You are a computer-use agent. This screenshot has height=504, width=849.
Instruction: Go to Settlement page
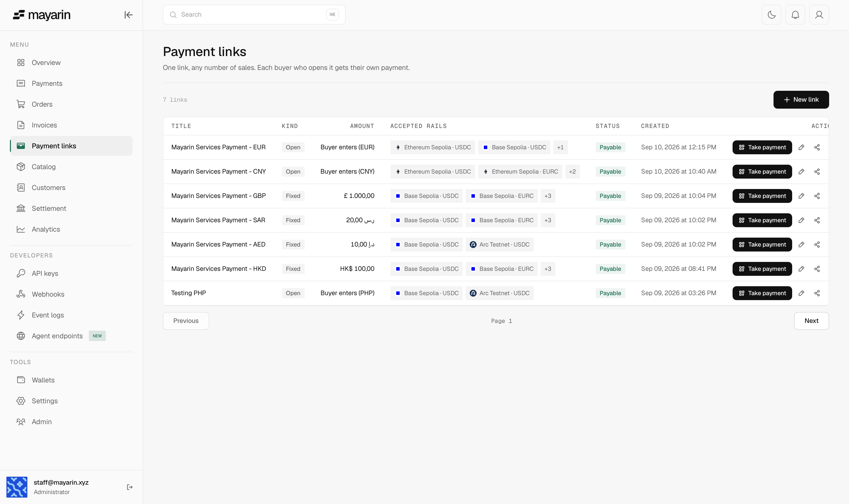(71, 209)
